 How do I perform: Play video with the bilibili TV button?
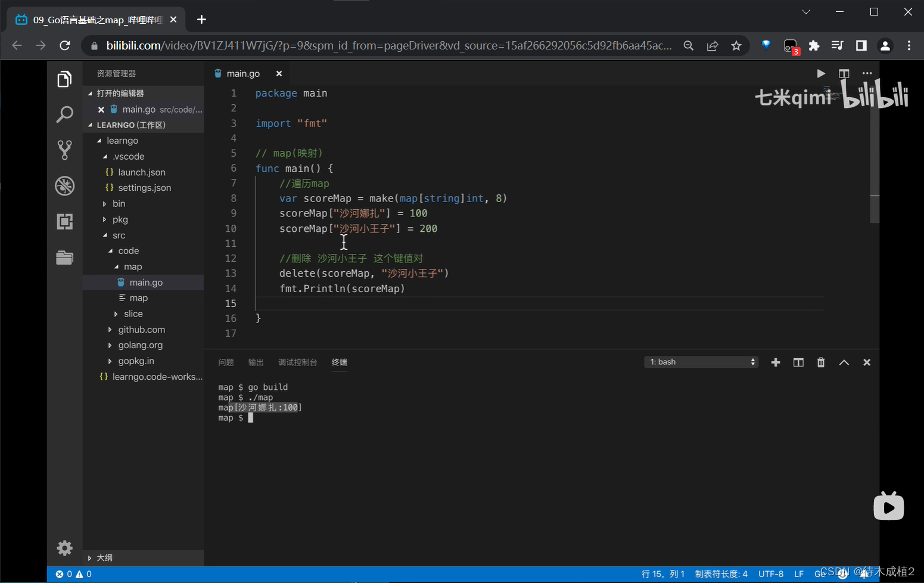coord(889,506)
